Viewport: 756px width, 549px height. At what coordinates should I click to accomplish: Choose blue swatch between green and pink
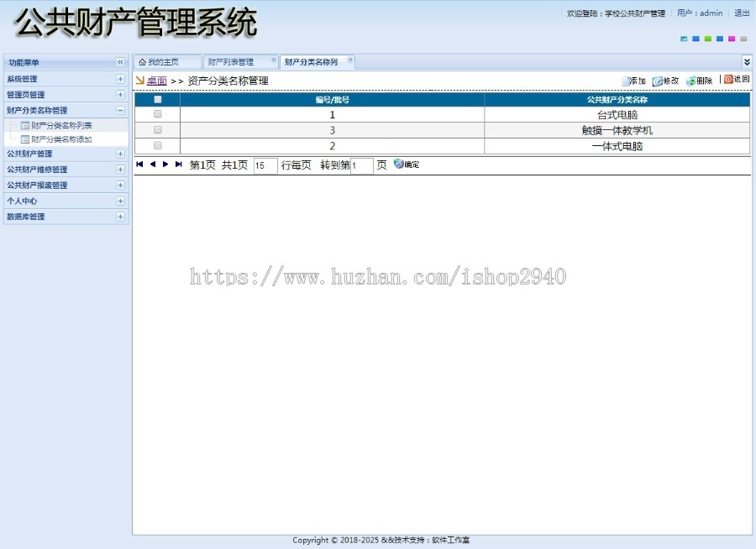[x=720, y=39]
